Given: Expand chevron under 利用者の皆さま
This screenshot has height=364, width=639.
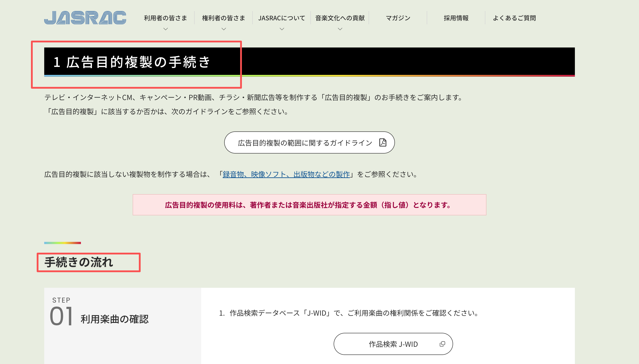Looking at the screenshot, I should tap(165, 29).
